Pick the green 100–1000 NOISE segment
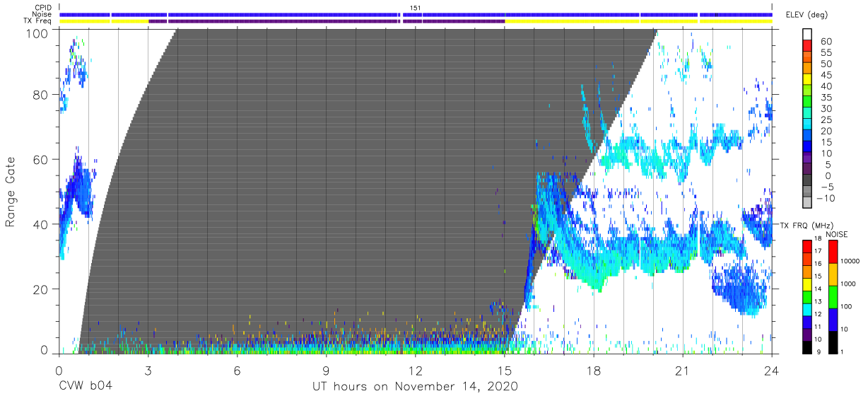868x401 pixels. coord(833,297)
